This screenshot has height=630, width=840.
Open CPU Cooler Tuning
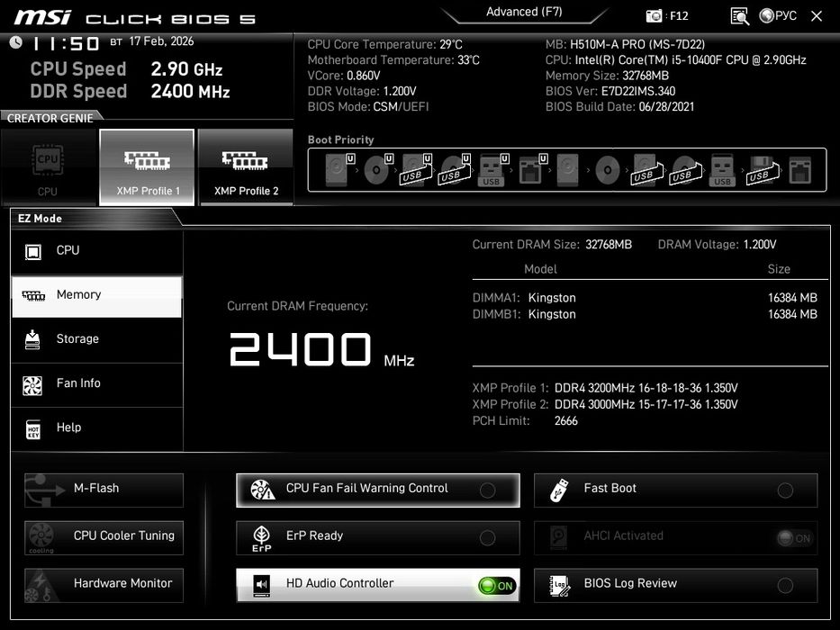pos(104,537)
